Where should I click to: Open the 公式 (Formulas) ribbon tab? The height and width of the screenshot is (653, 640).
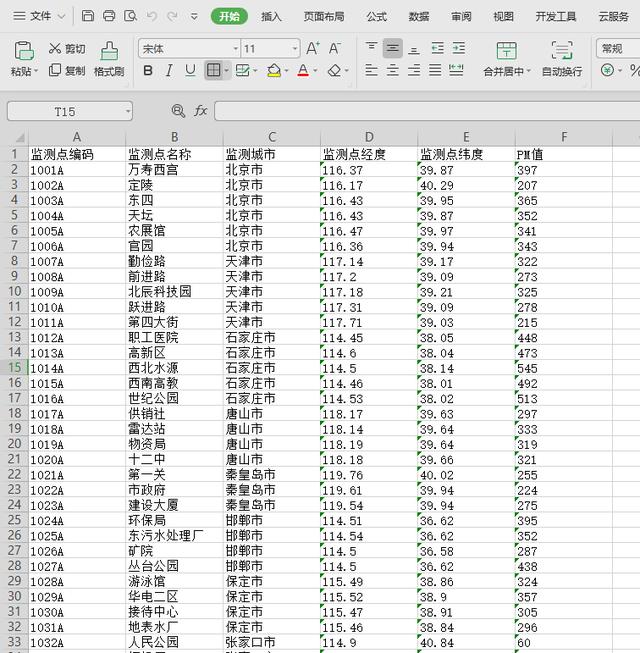point(376,16)
